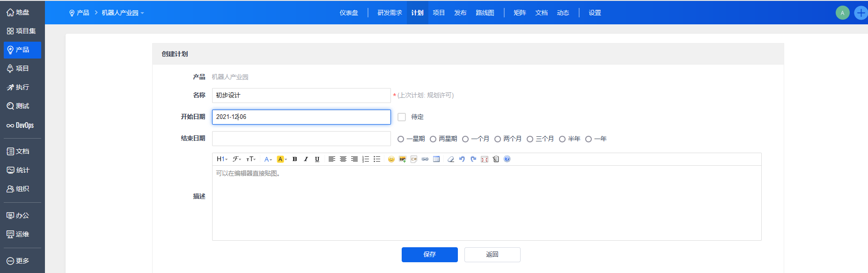
Task: Open the H1 heading dropdown
Action: click(x=222, y=159)
